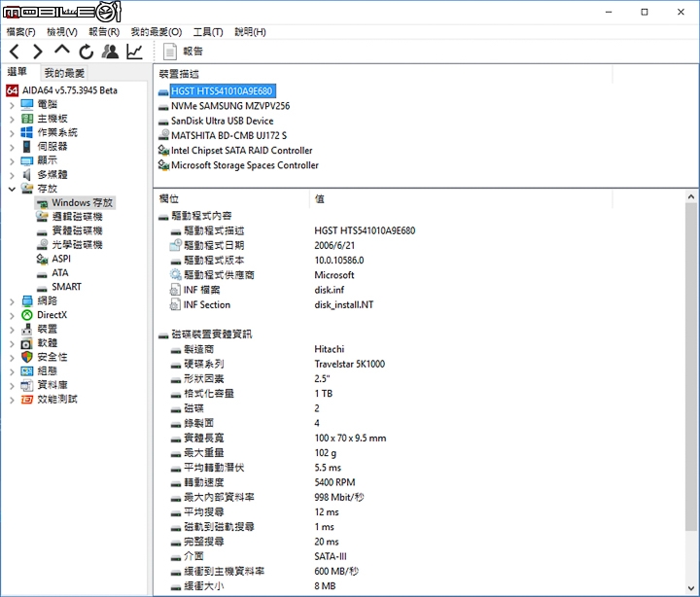700x597 pixels.
Task: Open the 我的最愛(O) menu
Action: coord(157,32)
